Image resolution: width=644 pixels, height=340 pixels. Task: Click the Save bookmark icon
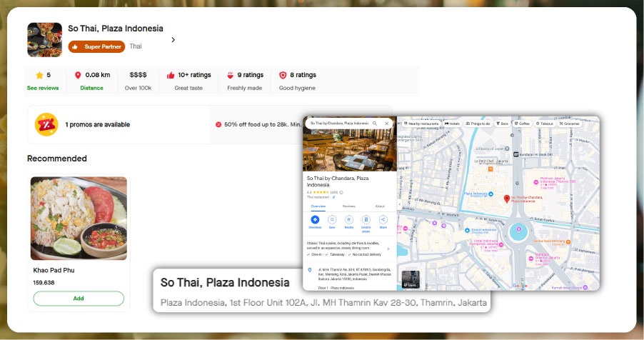pyautogui.click(x=332, y=220)
